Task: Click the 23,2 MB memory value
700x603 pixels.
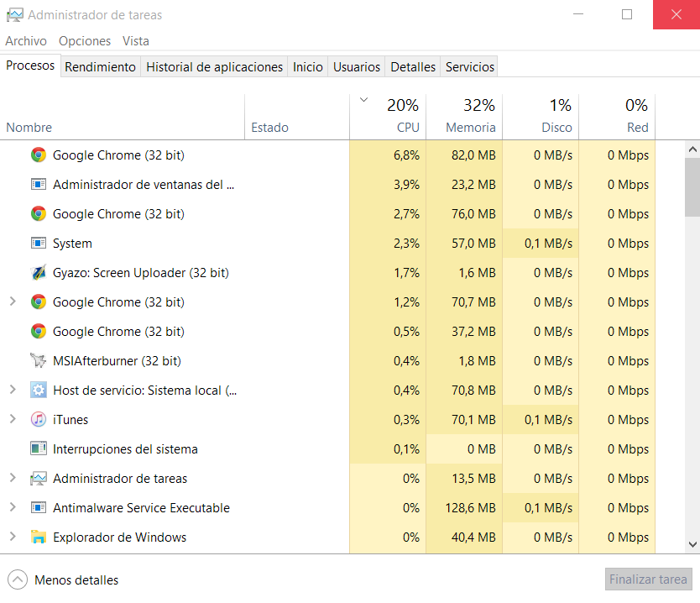Action: point(473,185)
